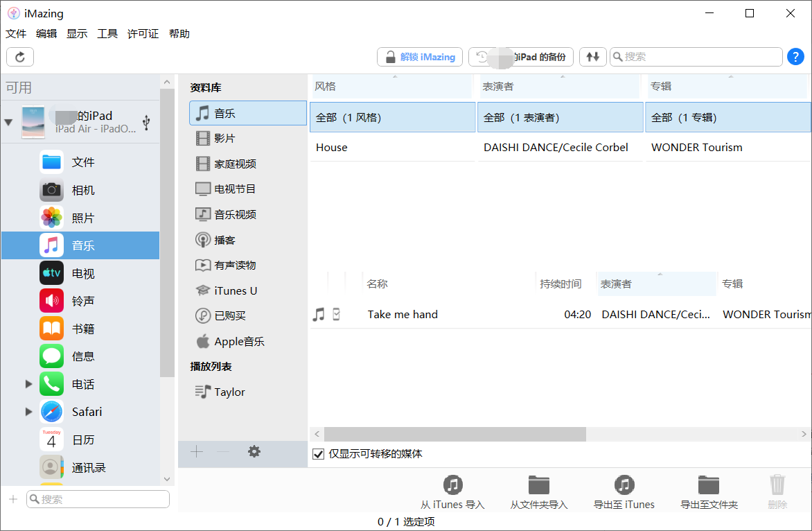
Task: Open 电视 Apple TV in sidebar
Action: point(81,273)
